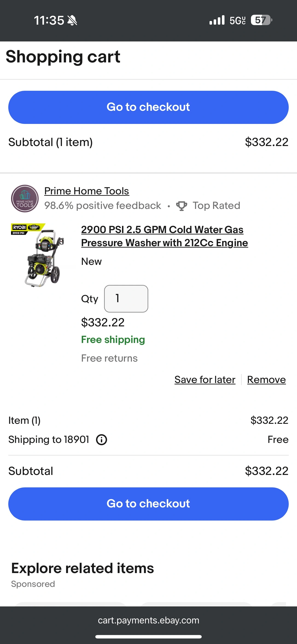The image size is (297, 644).
Task: Tap the Free shipping label
Action: [113, 340]
